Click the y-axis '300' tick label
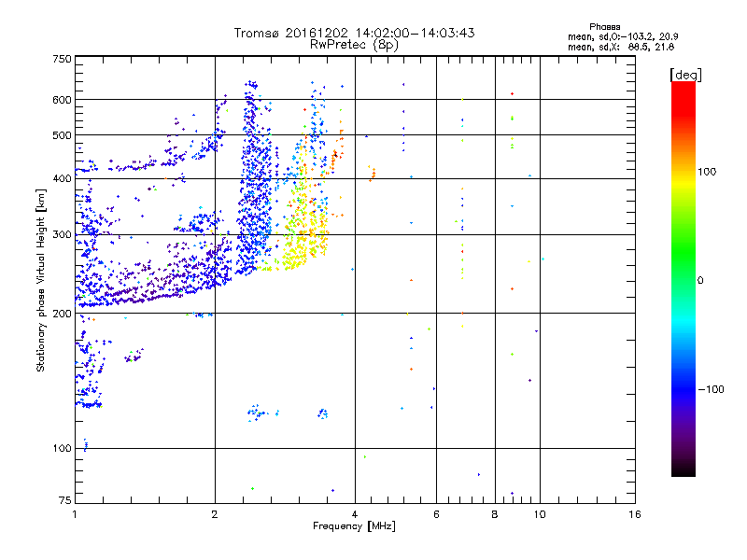Screen dimensions: 747x560 point(62,235)
